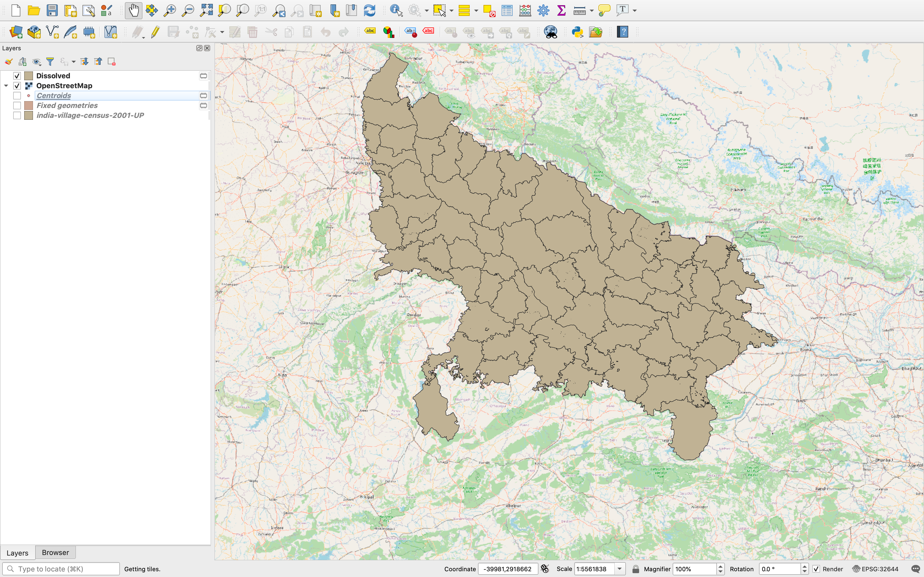Click the filter legend funnel icon
This screenshot has width=924, height=577.
50,62
